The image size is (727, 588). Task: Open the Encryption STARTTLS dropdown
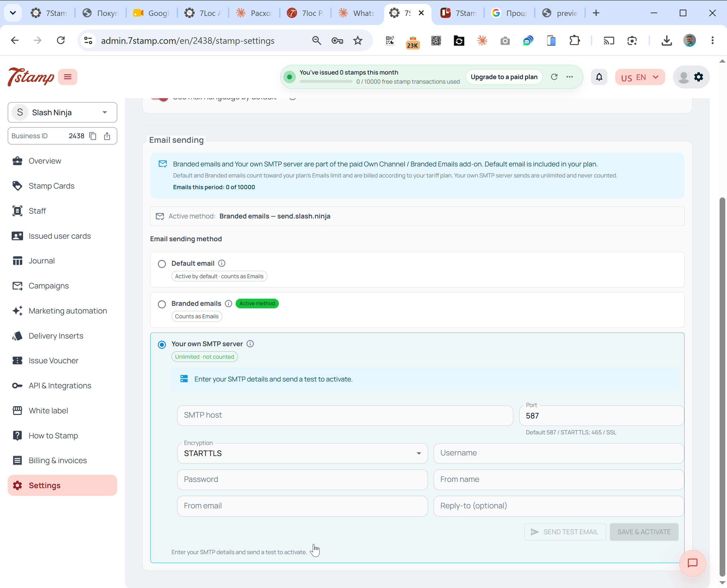pyautogui.click(x=302, y=453)
